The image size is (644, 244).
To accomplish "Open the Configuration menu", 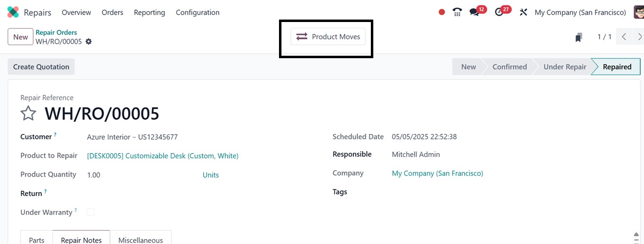I will point(197,12).
